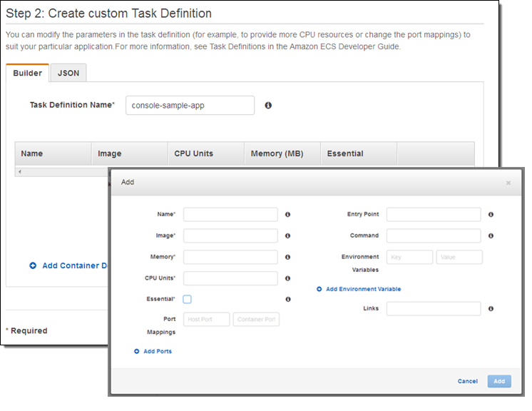The image size is (532, 411).
Task: Click info icon next to CPU Units field
Action: click(x=288, y=278)
